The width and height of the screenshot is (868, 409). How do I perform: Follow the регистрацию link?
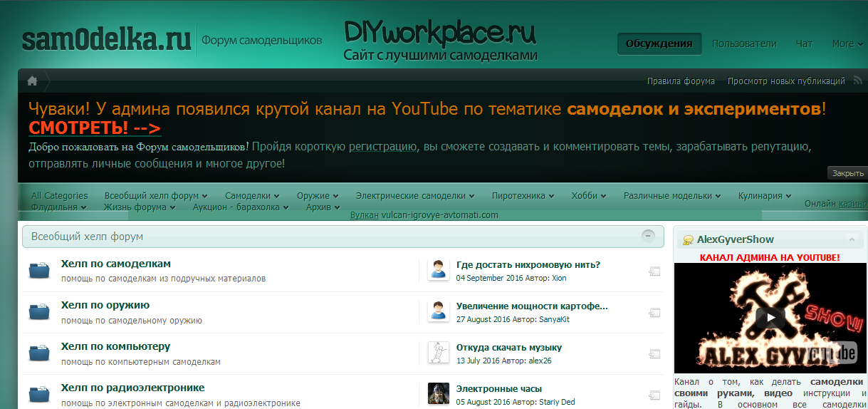click(x=383, y=147)
